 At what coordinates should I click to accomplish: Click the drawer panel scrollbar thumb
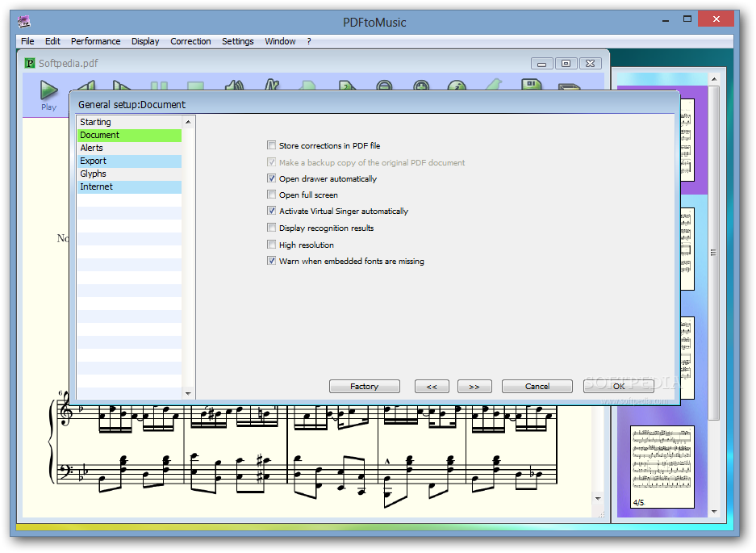(x=714, y=253)
